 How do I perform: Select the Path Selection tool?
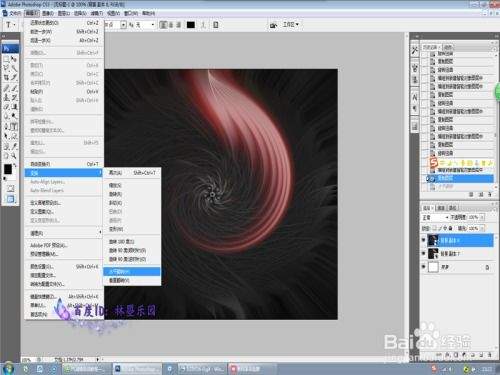tap(6, 136)
